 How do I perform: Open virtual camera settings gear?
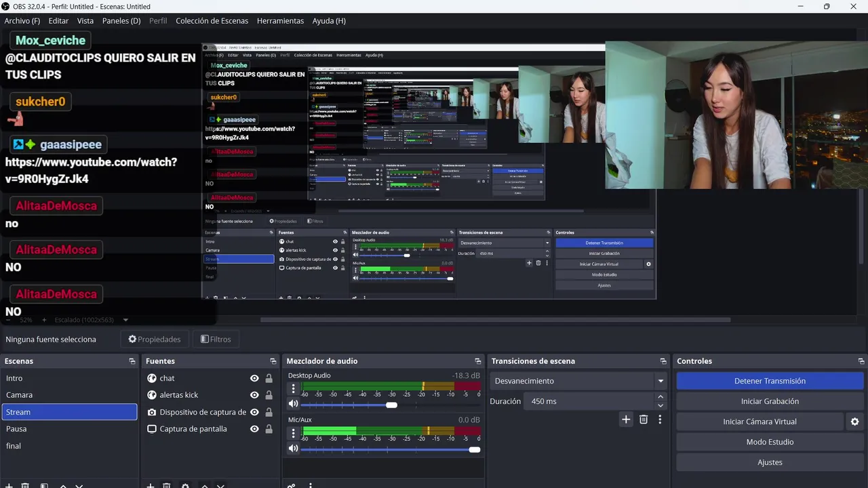pyautogui.click(x=854, y=422)
